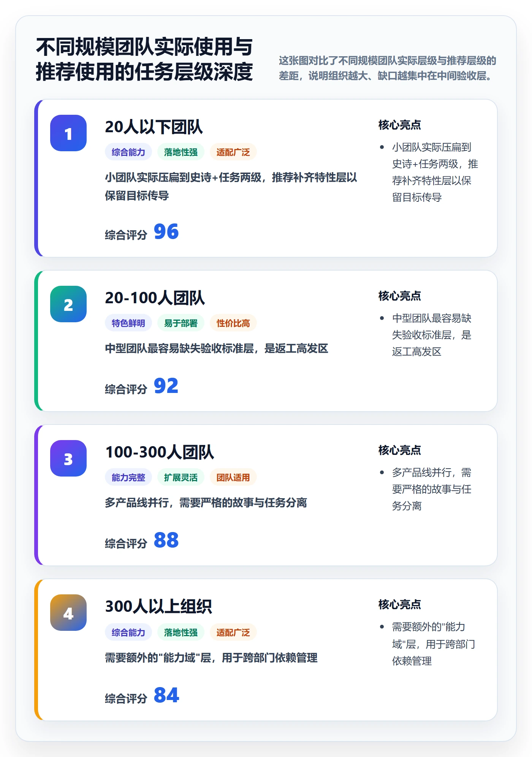Click the score value 84
Image resolution: width=532 pixels, height=757 pixels.
pos(166,695)
